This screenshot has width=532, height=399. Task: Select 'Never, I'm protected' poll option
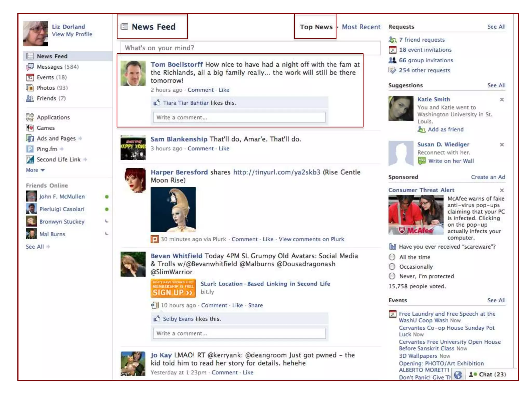[x=392, y=276]
